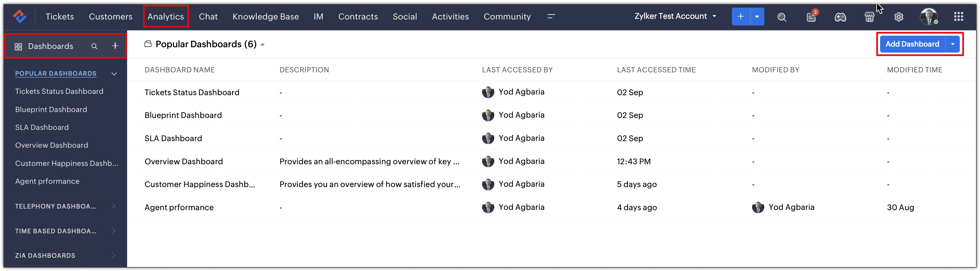Open Overview Dashboard in sidebar
Screen dimensions: 980x271
point(51,145)
